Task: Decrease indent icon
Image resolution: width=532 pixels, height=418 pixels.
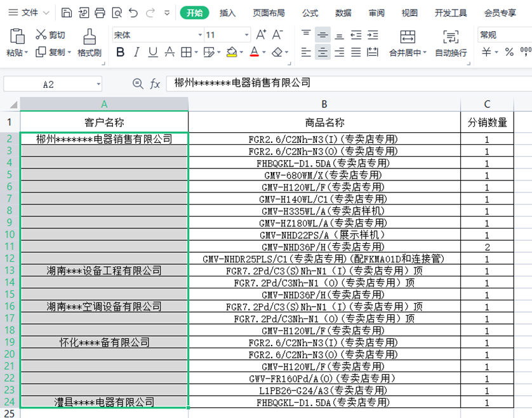Action: tap(356, 35)
